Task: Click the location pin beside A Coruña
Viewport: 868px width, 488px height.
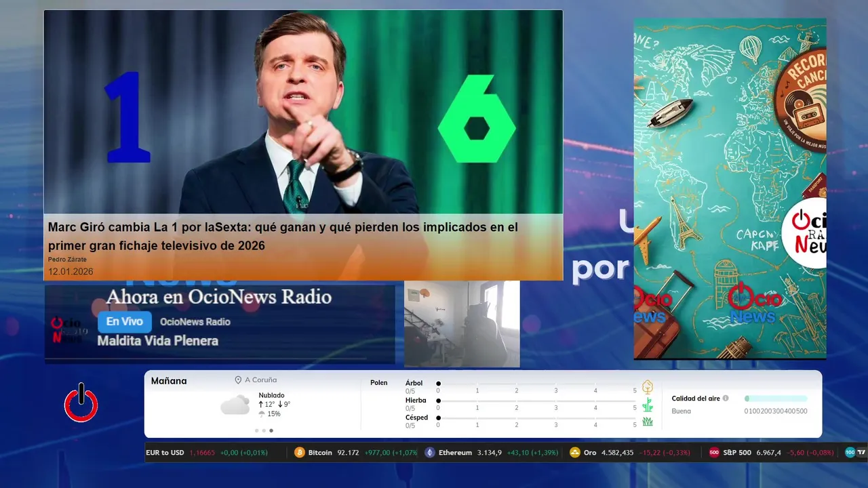Action: tap(238, 380)
